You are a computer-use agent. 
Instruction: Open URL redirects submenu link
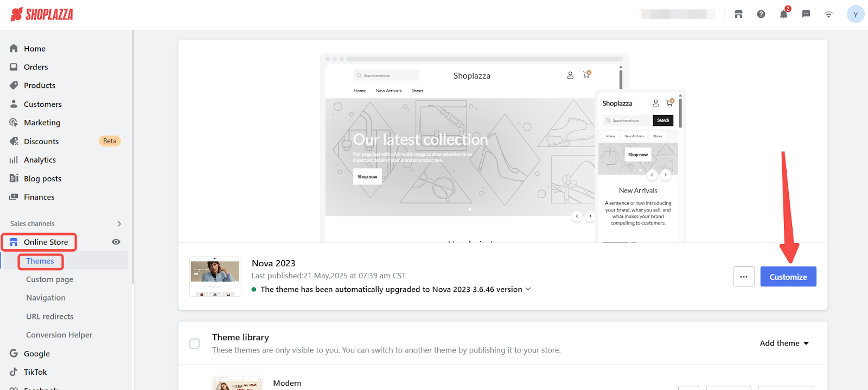pos(50,316)
